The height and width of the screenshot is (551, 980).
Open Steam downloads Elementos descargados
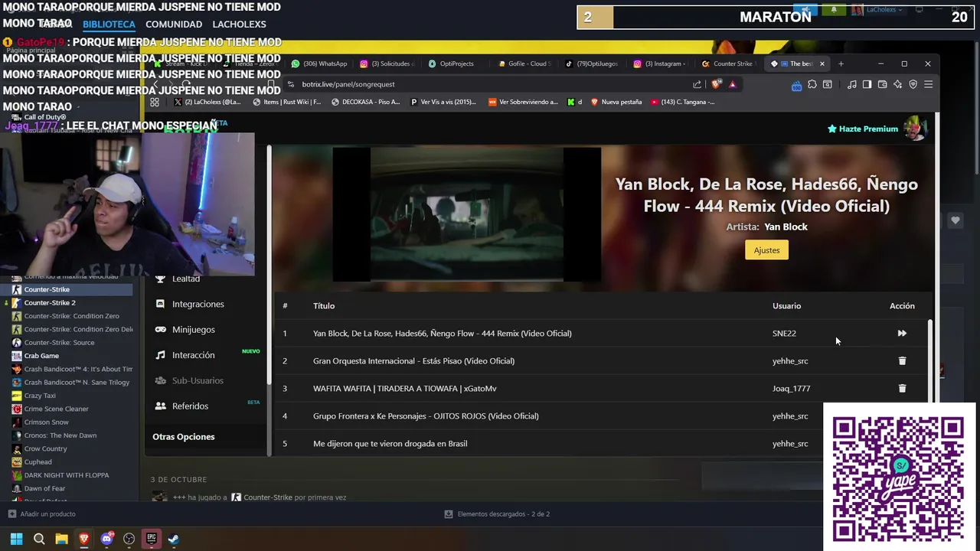pos(497,514)
